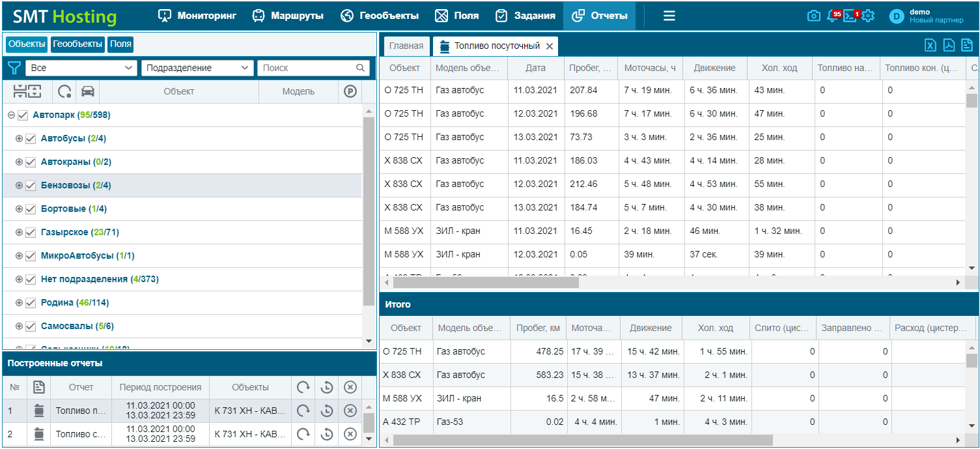Image resolution: width=980 pixels, height=449 pixels.
Task: Click the filter funnel icon
Action: 14,68
